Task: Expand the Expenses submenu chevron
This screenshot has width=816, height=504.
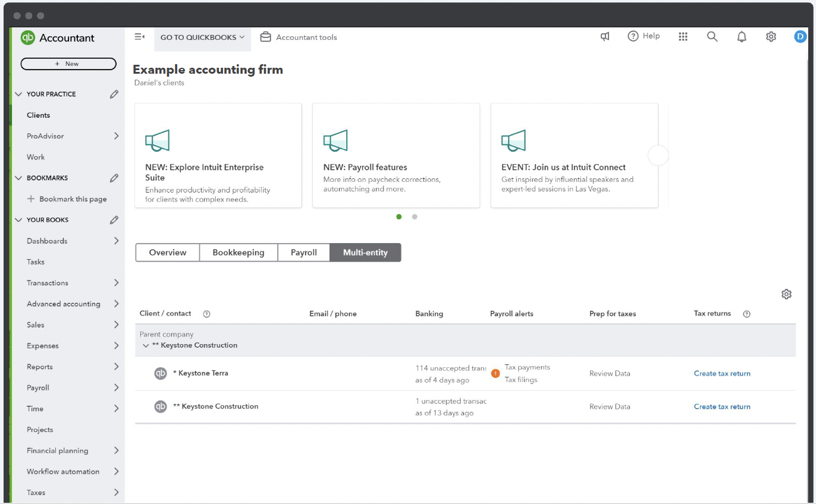Action: click(116, 346)
